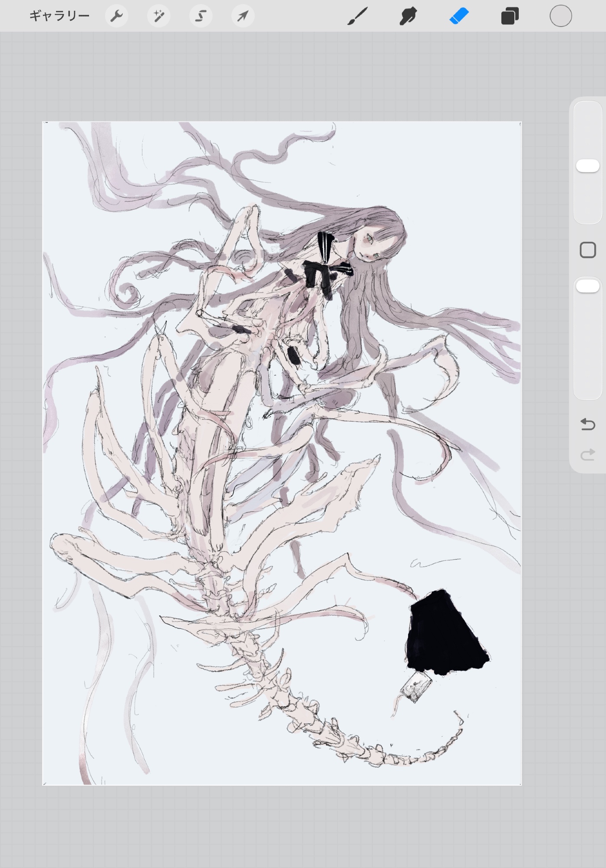Tap the square Modify button in sidebar
The width and height of the screenshot is (606, 868).
tap(587, 250)
